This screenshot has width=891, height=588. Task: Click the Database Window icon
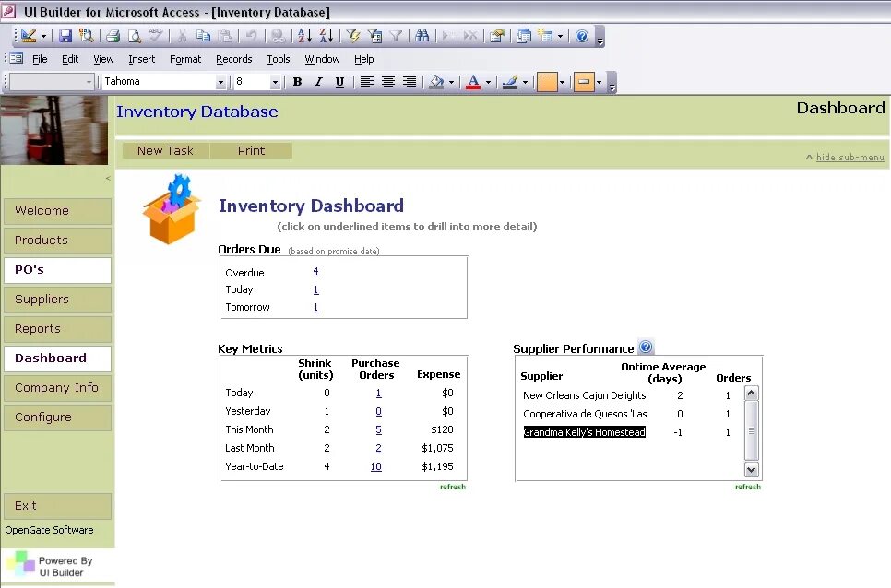point(524,36)
